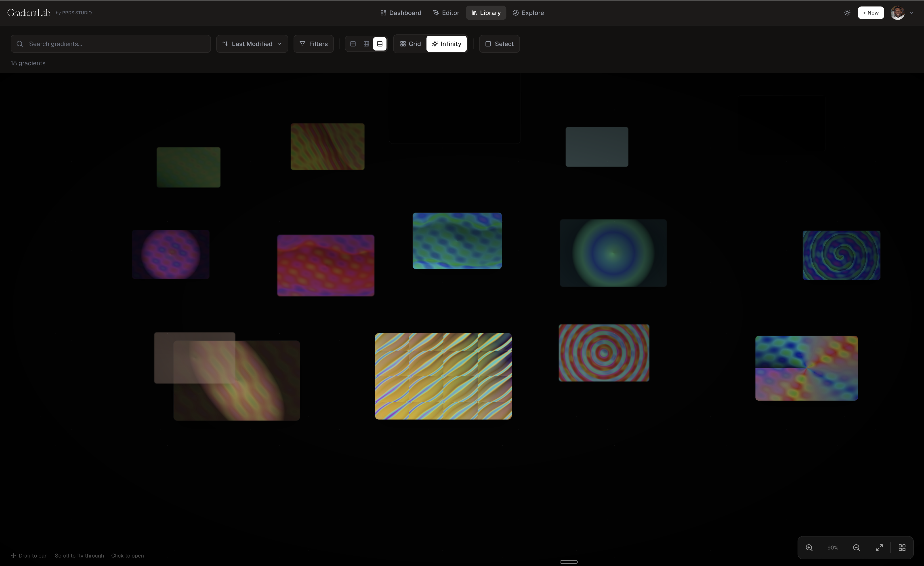Open the Editor page

tap(446, 12)
